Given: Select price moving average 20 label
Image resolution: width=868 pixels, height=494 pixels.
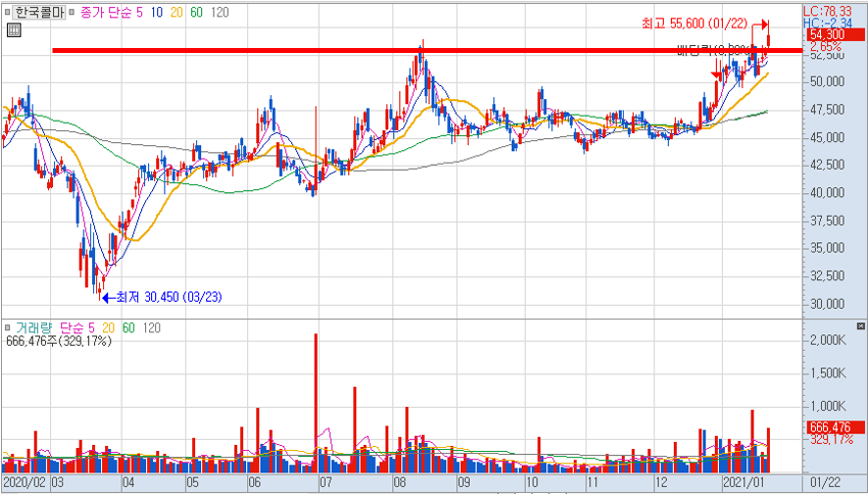Looking at the screenshot, I should coord(176,12).
